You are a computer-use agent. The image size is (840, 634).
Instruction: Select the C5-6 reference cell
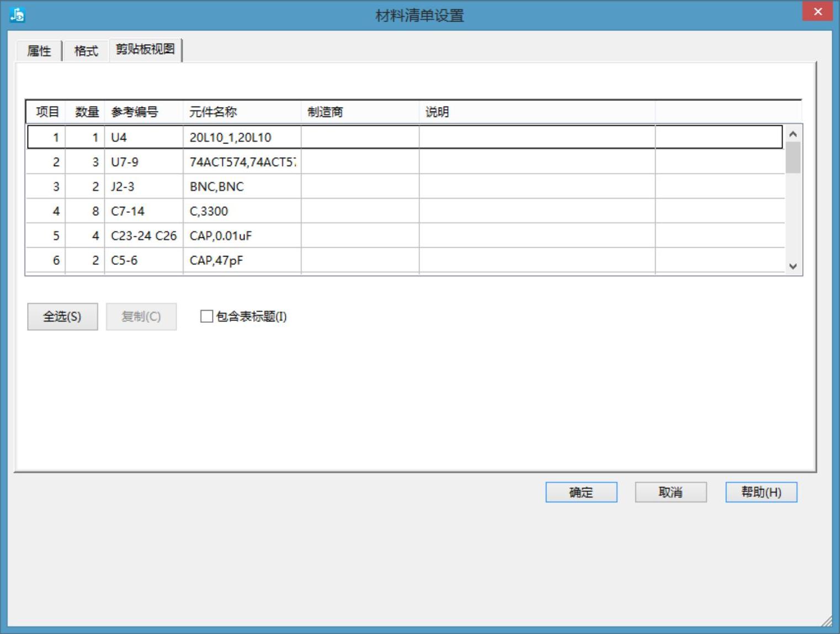pos(143,260)
